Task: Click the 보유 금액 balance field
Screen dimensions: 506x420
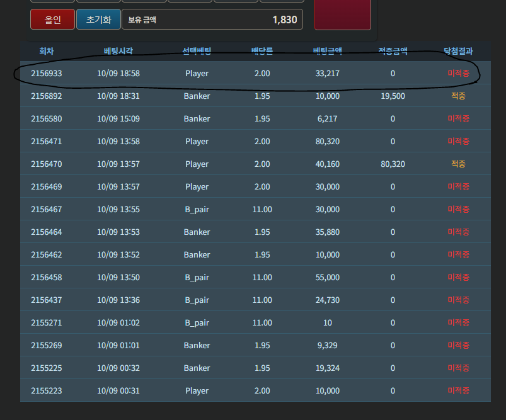Action: (x=212, y=20)
